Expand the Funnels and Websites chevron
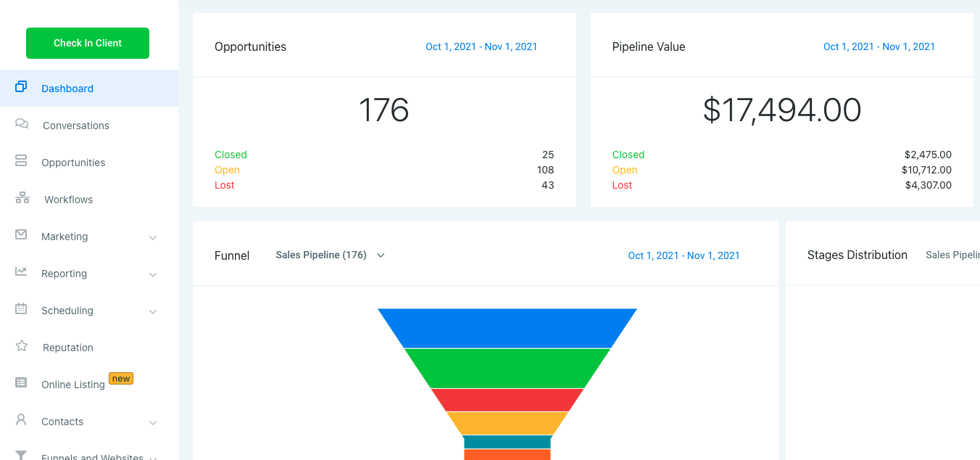 pos(153,458)
